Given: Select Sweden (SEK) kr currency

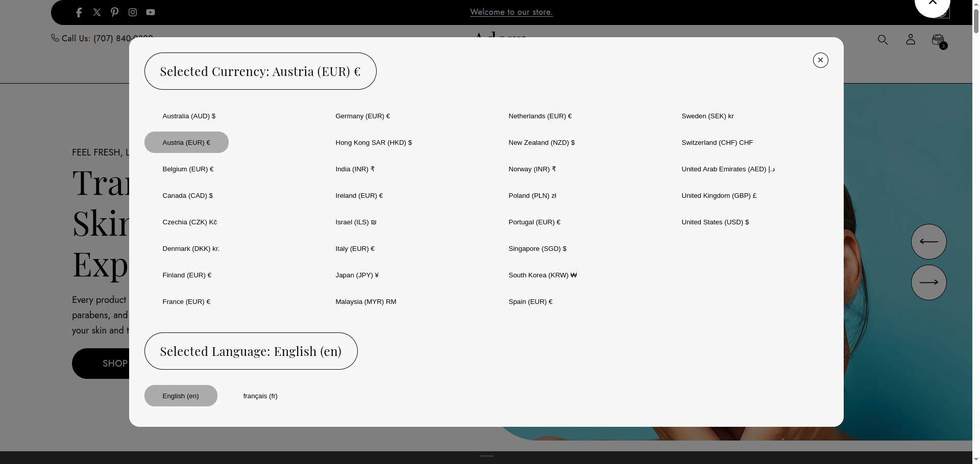Looking at the screenshot, I should [x=707, y=116].
